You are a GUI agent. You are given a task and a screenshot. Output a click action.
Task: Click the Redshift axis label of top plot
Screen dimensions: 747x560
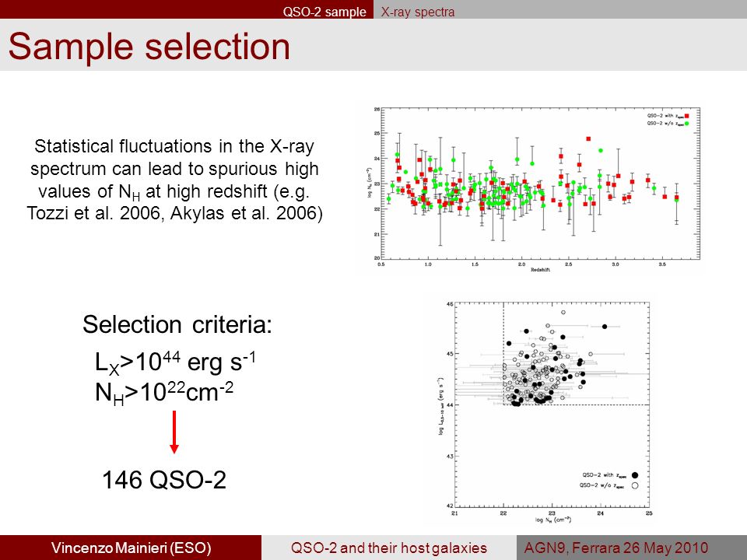[x=540, y=270]
